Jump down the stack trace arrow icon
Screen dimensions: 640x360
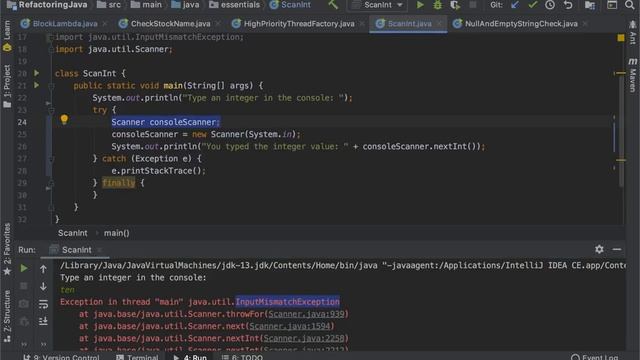point(43,287)
